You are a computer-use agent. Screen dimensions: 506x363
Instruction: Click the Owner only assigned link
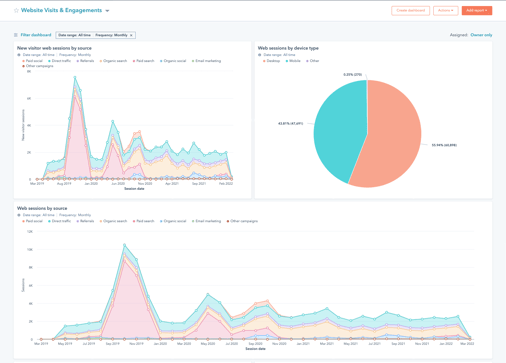[x=481, y=35]
